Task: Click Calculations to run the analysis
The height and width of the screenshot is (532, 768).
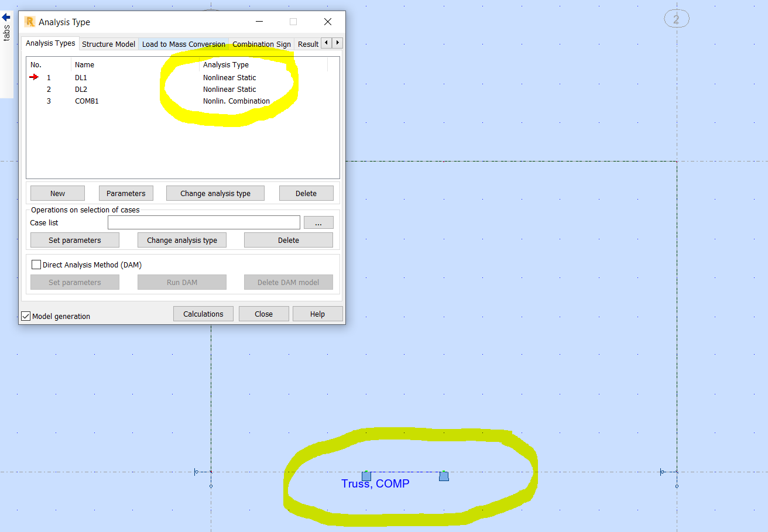Action: tap(203, 313)
